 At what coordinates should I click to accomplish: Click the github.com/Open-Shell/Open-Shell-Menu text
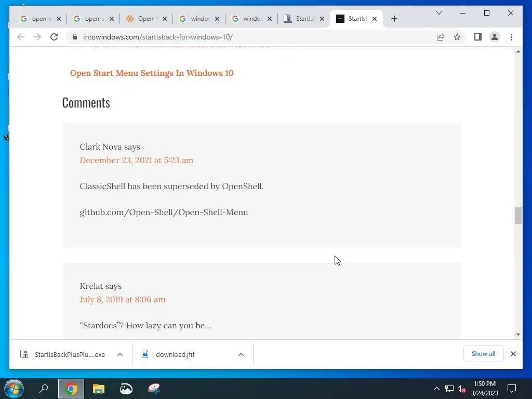pos(164,212)
